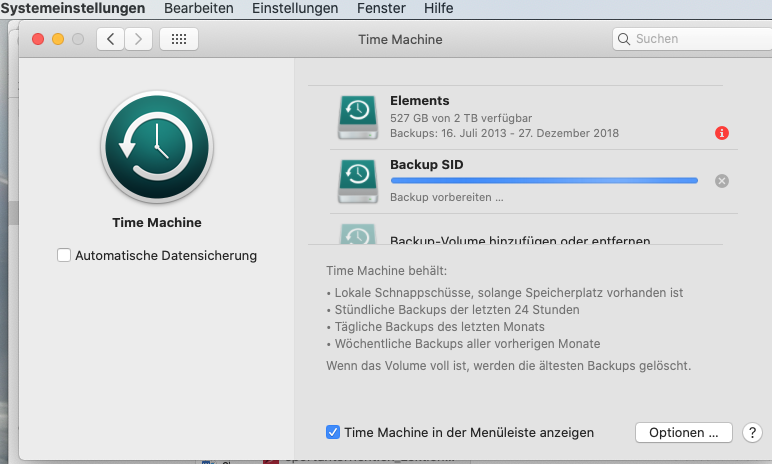Click the Elements backup disk icon

[358, 117]
